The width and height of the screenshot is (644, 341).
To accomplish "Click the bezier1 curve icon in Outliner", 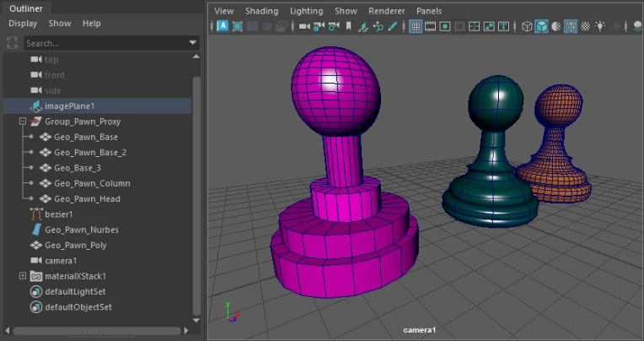I will (x=36, y=214).
